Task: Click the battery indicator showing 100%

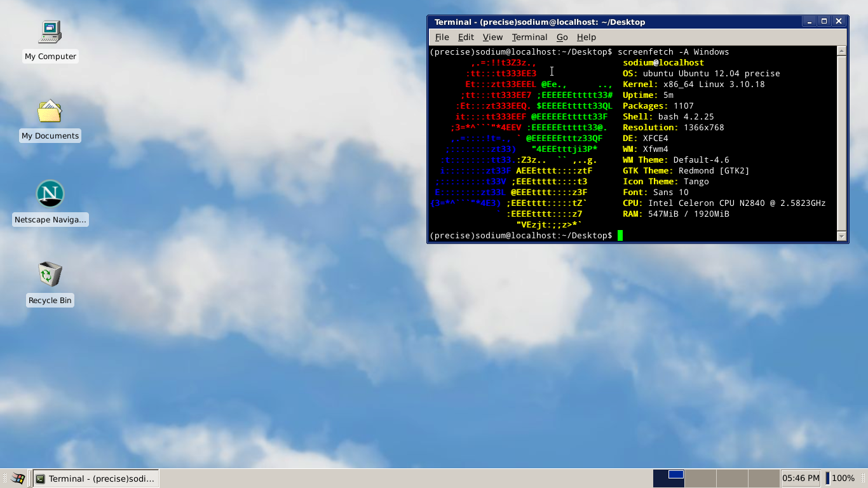Action: point(840,478)
